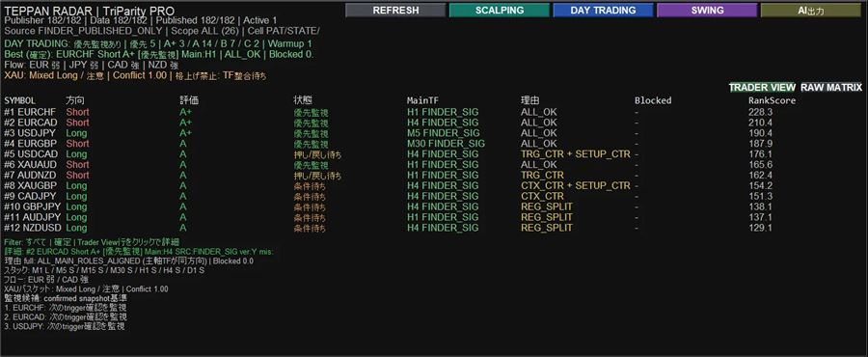Click watch candidate 3. USDJPY line
868x357 pixels.
click(x=65, y=326)
